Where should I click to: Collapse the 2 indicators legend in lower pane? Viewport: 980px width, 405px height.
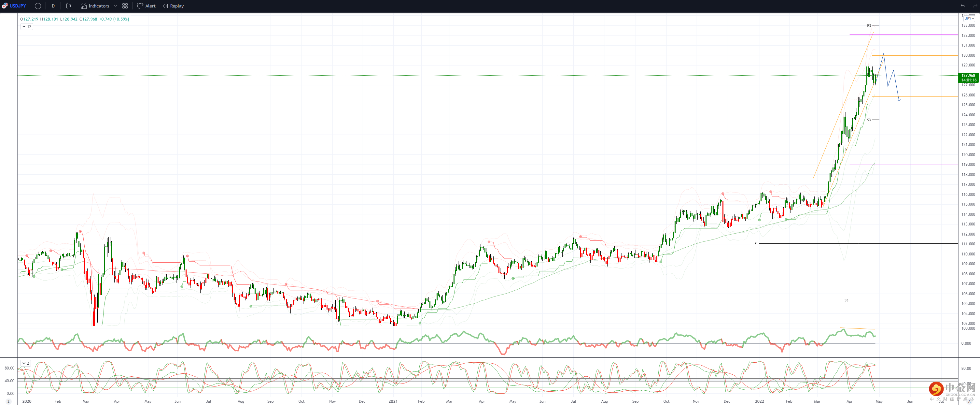pyautogui.click(x=25, y=363)
